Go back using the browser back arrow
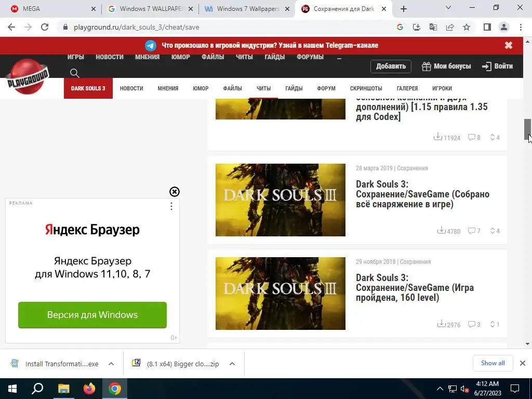The image size is (532, 399). pyautogui.click(x=11, y=27)
